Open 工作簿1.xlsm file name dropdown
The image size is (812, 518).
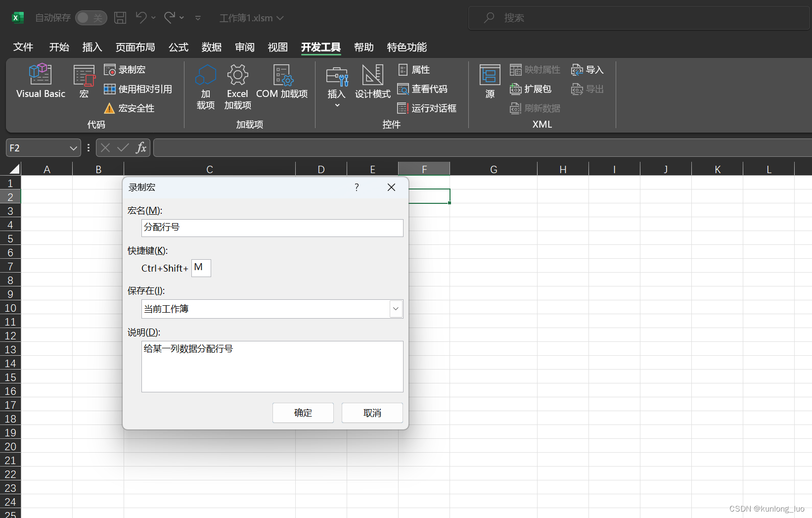(251, 18)
